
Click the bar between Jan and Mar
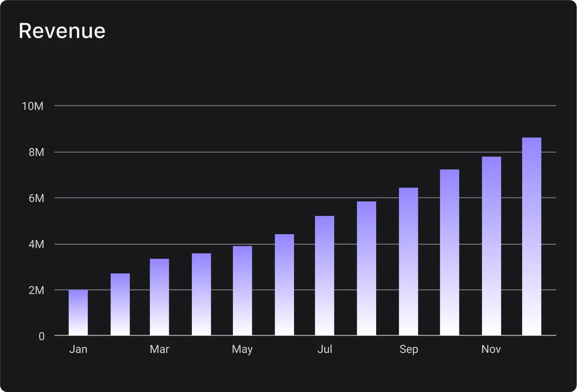(120, 304)
